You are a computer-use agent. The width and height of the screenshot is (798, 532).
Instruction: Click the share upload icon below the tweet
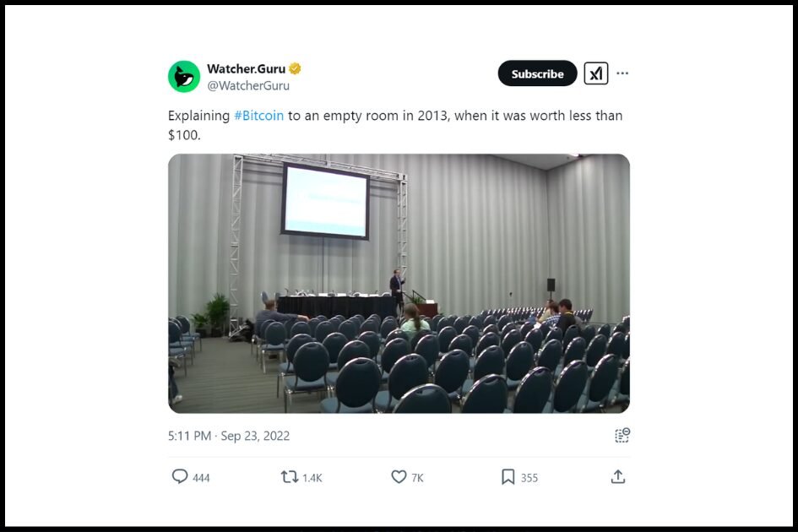click(617, 477)
